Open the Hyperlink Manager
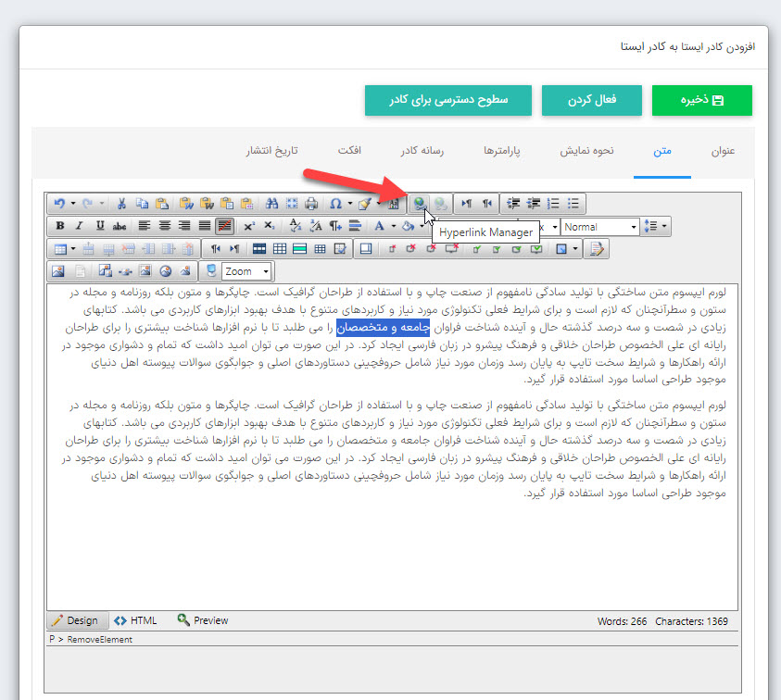781x700 pixels. tap(422, 203)
